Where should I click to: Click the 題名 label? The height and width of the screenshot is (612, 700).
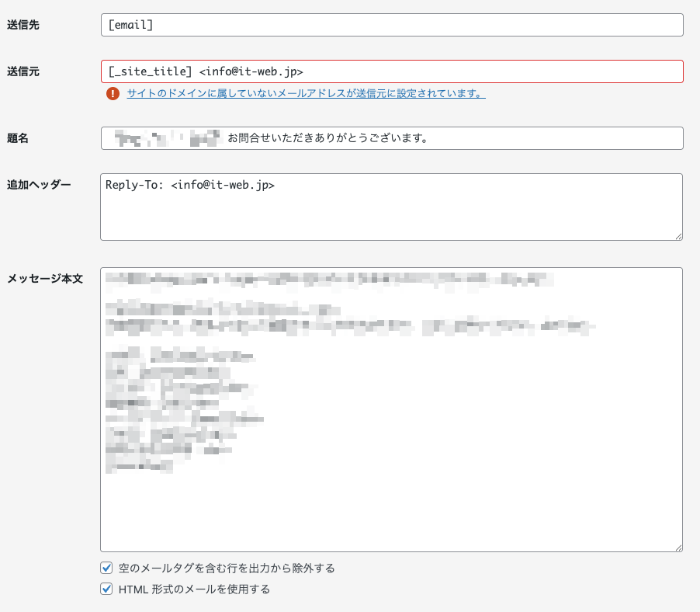click(x=18, y=138)
